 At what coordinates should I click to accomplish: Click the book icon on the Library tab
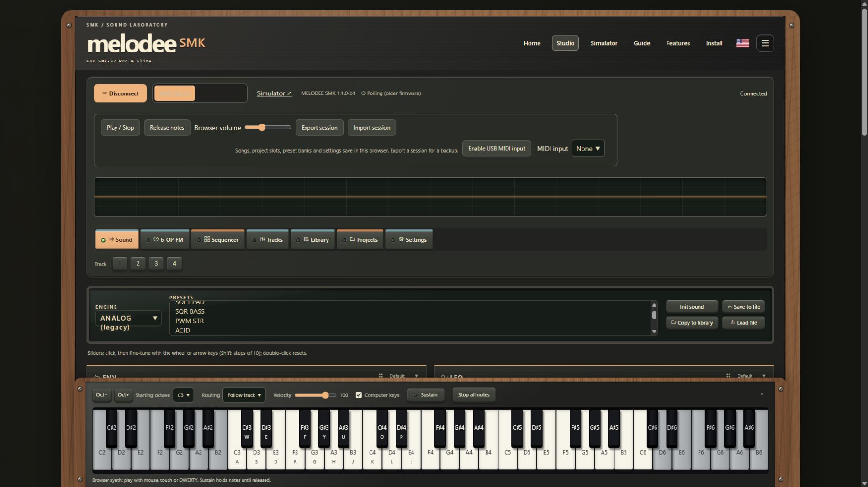[x=306, y=239]
